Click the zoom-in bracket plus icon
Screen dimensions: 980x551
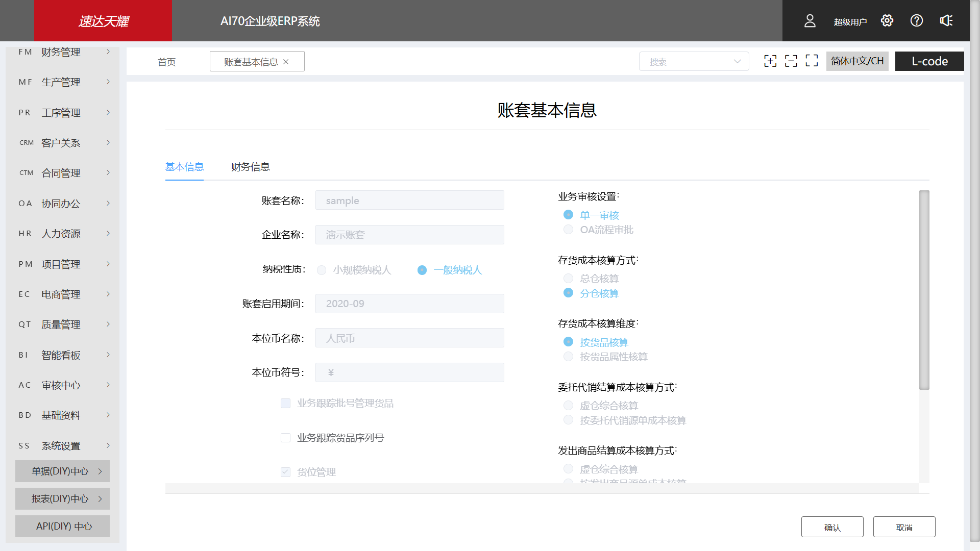pyautogui.click(x=770, y=61)
